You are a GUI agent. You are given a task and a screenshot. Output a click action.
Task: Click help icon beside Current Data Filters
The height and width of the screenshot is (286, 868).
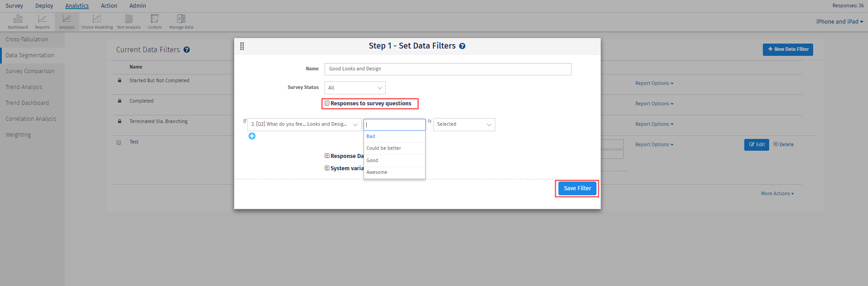[187, 50]
